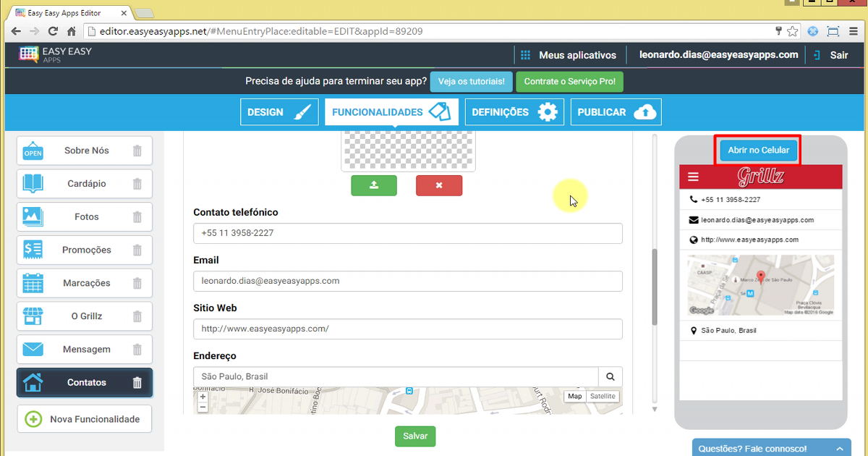Viewport: 868px width, 456px height.
Task: Switch to the Definições tab
Action: (514, 112)
